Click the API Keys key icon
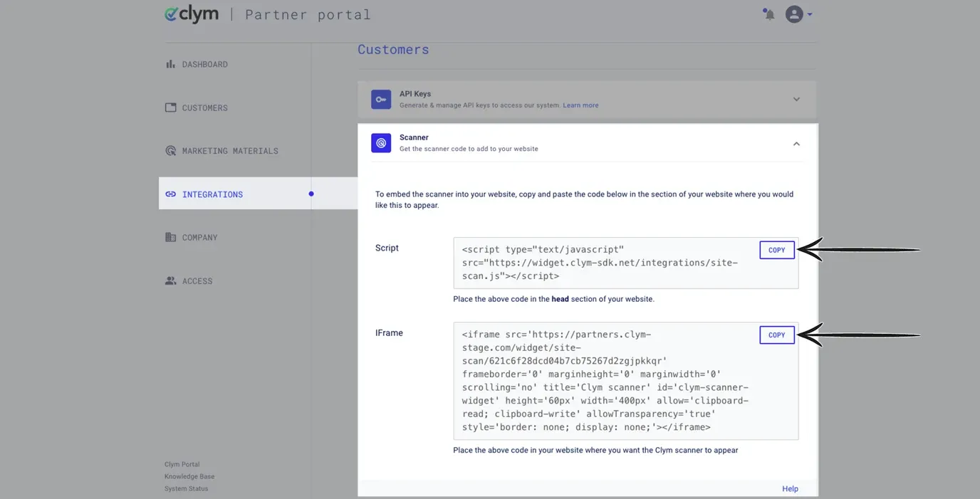The image size is (980, 499). tap(381, 100)
